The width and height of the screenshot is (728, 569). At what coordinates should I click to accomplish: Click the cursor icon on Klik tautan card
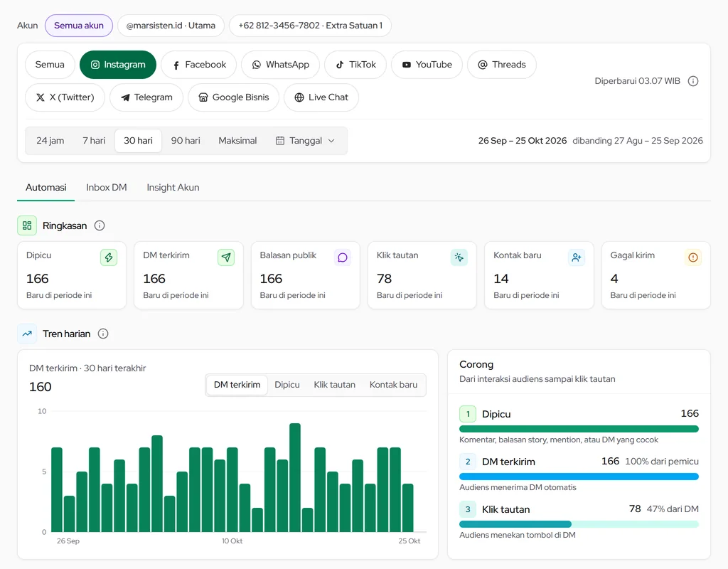point(459,257)
